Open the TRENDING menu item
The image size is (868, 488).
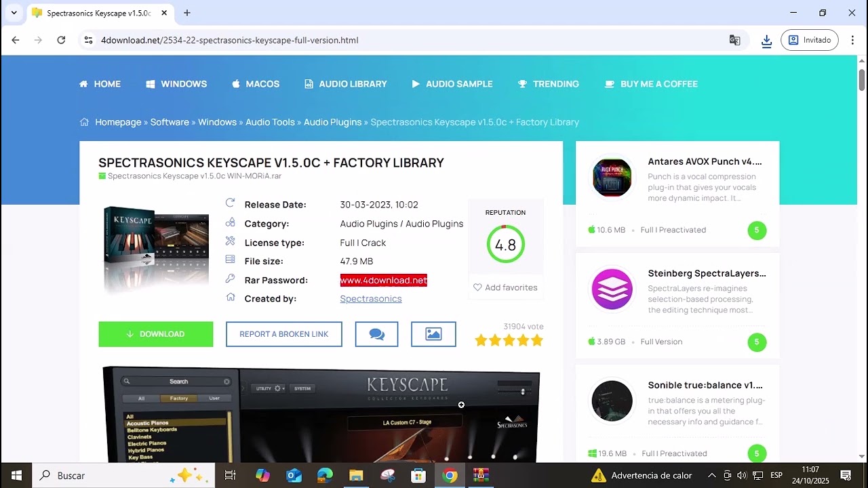(x=549, y=84)
